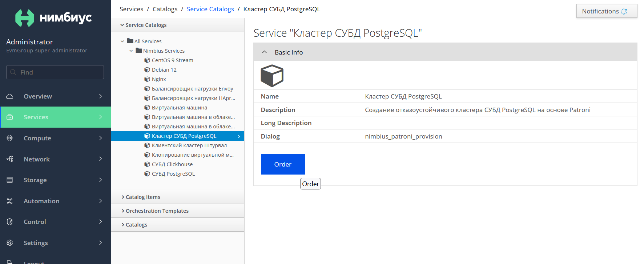Image resolution: width=644 pixels, height=264 pixels.
Task: Select Debian 12 service
Action: (x=164, y=70)
